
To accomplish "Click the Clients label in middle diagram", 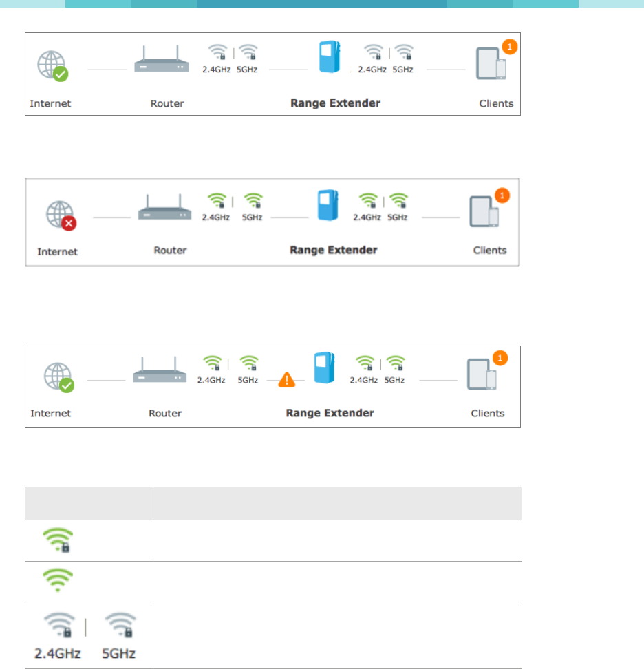I will pyautogui.click(x=490, y=251).
